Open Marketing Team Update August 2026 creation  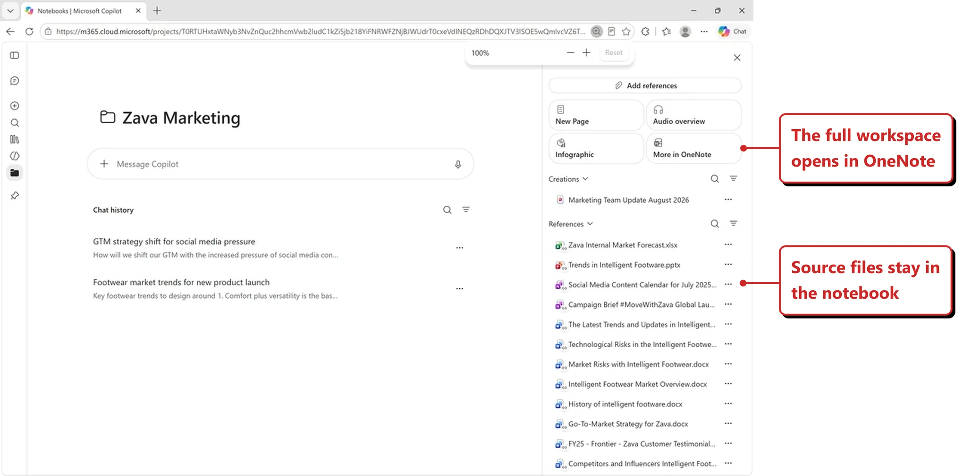point(628,200)
